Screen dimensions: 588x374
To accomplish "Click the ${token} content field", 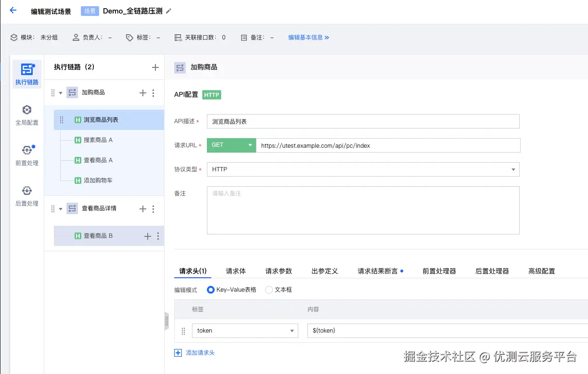I will (x=447, y=331).
